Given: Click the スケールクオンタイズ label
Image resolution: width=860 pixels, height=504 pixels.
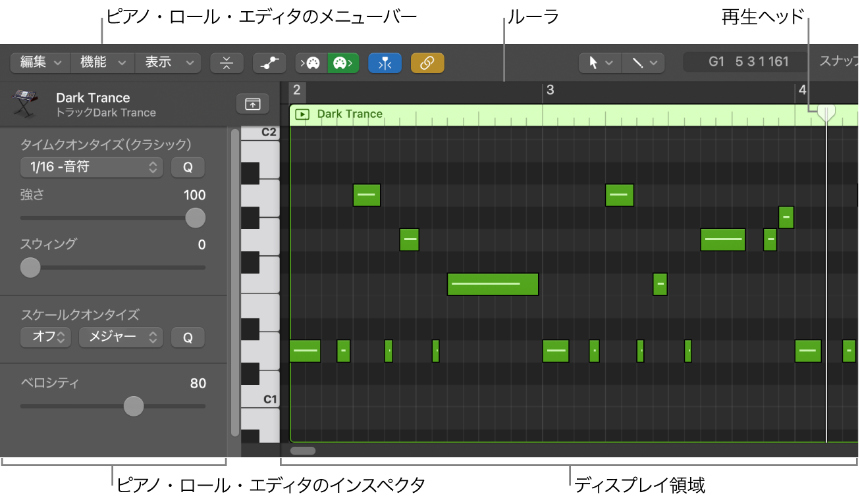Looking at the screenshot, I should coord(80,315).
